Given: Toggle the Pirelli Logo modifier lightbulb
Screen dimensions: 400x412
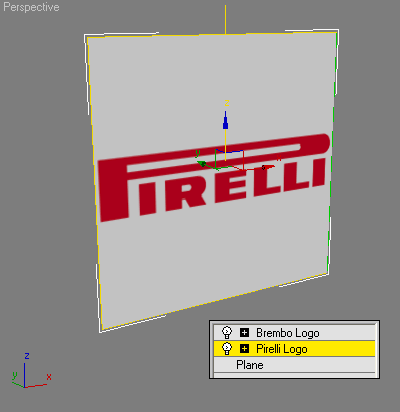Looking at the screenshot, I should 227,349.
